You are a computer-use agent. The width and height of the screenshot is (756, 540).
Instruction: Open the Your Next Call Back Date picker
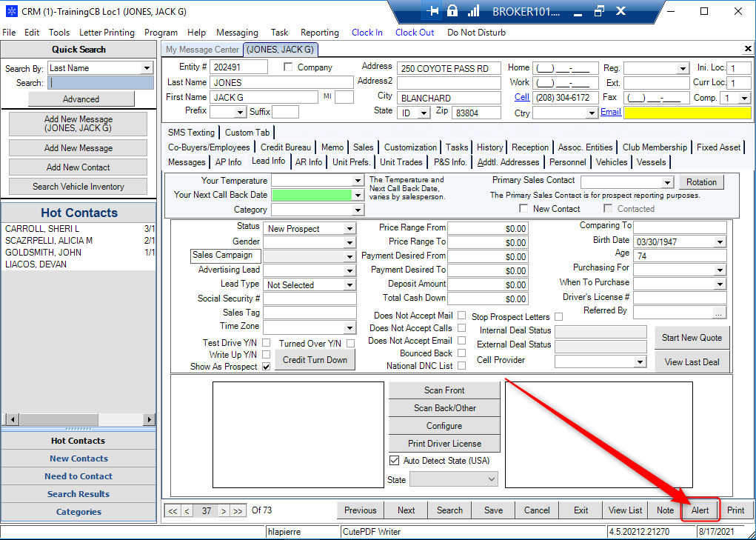pos(358,196)
